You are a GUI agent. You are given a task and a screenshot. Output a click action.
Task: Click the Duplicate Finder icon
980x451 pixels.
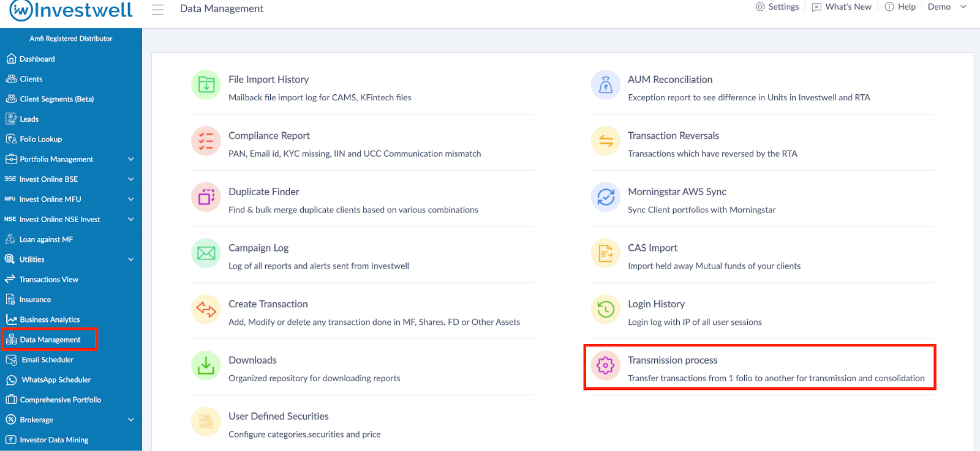[x=206, y=197]
